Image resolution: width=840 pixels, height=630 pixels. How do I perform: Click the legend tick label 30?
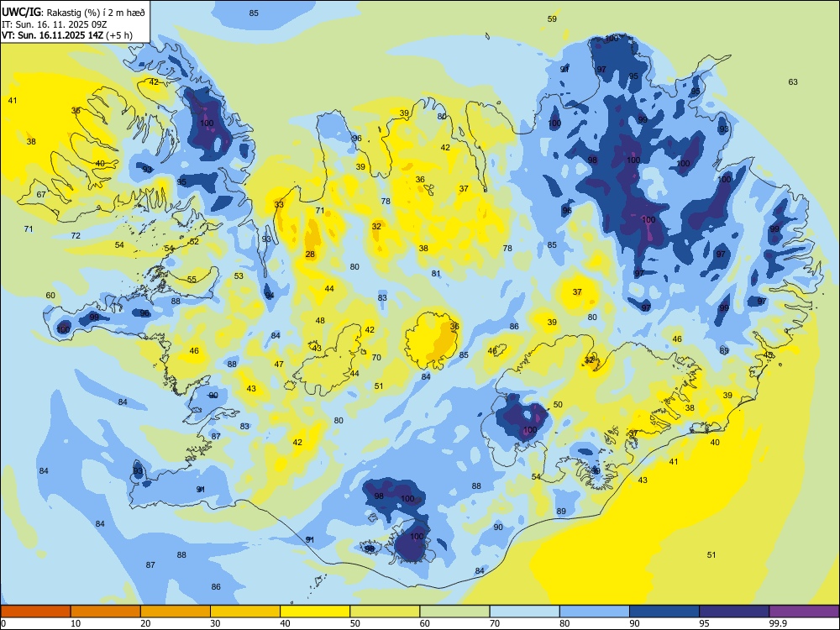(x=215, y=623)
